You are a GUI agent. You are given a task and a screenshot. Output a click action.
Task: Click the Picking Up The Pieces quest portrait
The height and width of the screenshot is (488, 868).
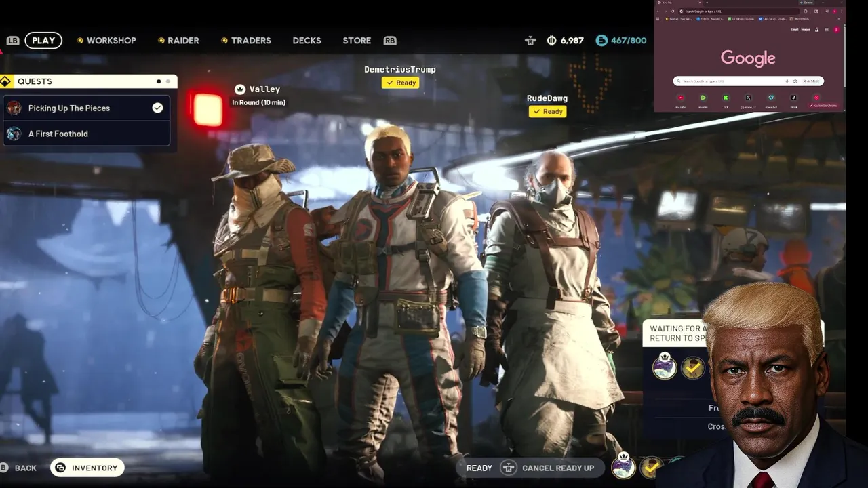14,108
